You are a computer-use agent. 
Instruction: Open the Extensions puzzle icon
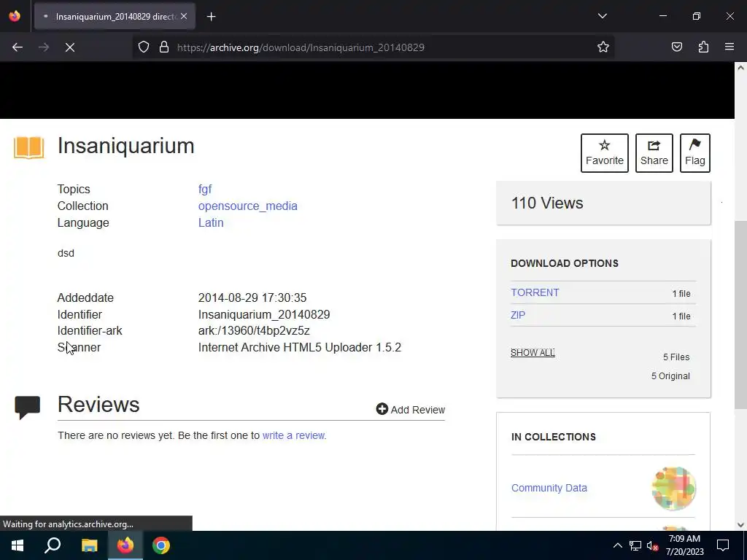pos(703,47)
